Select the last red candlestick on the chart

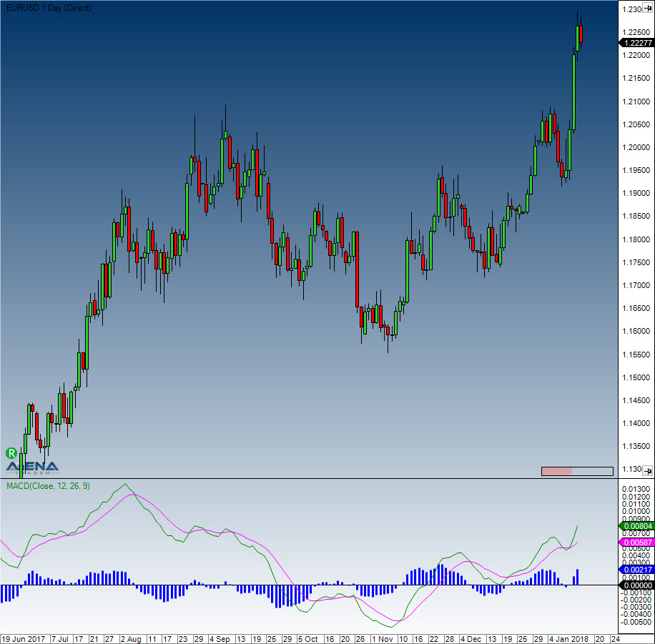pos(582,34)
